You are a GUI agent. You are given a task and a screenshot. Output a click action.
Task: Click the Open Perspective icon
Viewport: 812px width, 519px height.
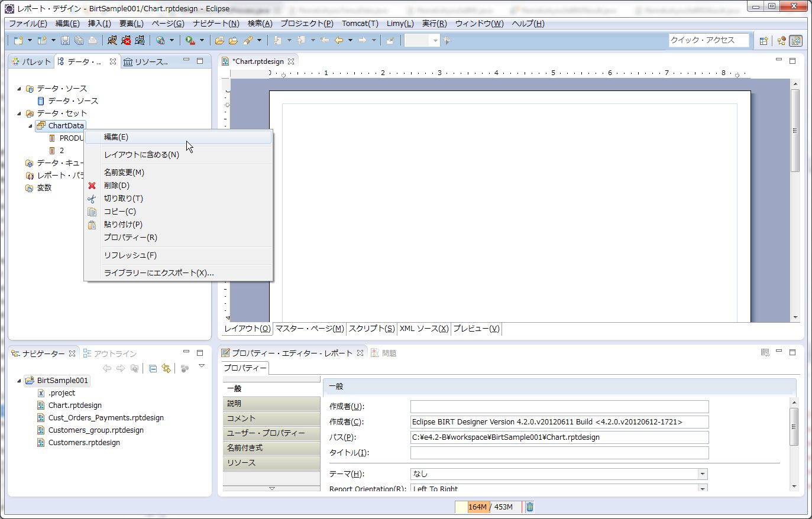pos(764,41)
